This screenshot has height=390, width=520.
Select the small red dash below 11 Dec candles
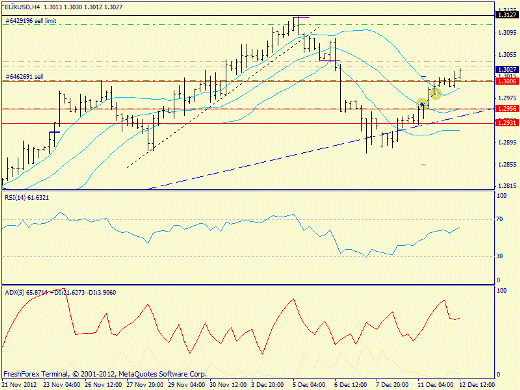(x=424, y=164)
